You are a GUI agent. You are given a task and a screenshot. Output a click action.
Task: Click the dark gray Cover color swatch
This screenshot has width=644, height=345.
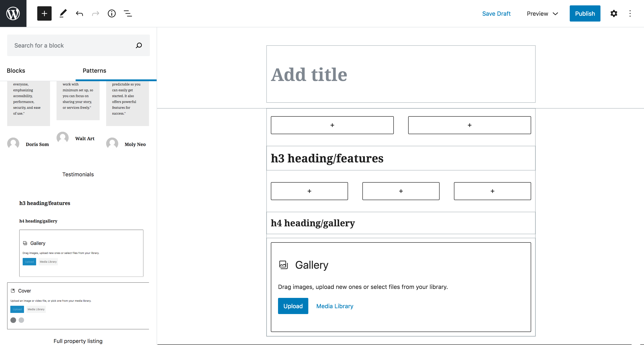(x=13, y=320)
